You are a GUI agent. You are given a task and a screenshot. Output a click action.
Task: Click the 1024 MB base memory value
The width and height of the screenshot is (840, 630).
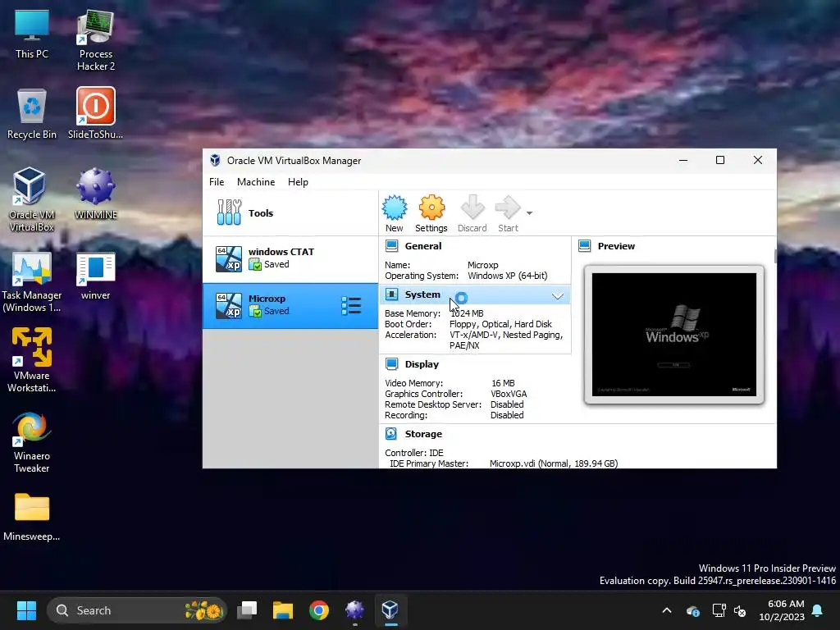467,313
